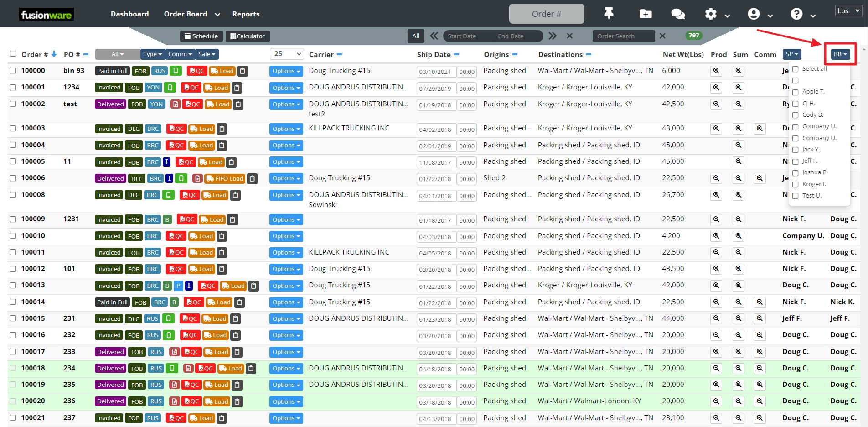
Task: Open the chat messages icon
Action: point(678,14)
